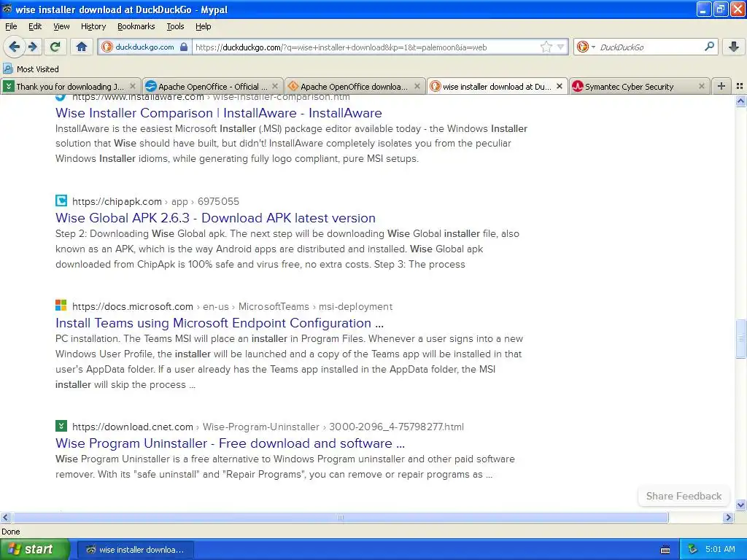The image size is (747, 560).
Task: Click the padlock security icon
Action: 184,47
